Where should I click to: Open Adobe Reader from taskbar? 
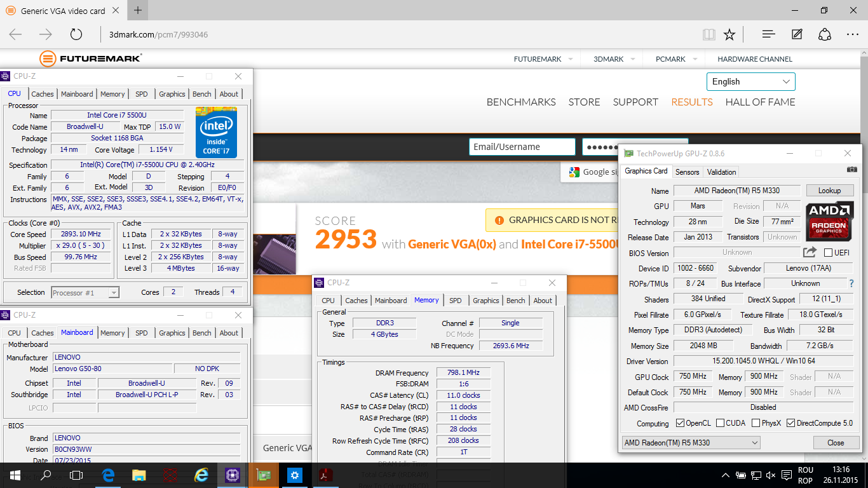point(325,475)
